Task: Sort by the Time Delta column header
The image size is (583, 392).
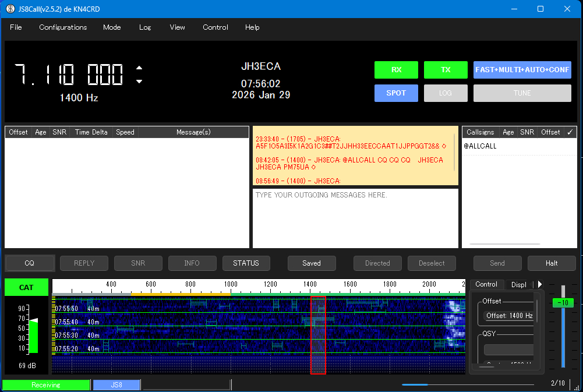Action: tap(91, 132)
